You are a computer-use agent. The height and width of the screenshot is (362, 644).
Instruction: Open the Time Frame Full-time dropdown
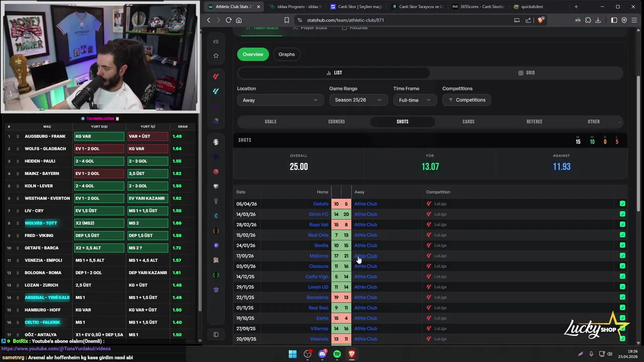tap(415, 100)
